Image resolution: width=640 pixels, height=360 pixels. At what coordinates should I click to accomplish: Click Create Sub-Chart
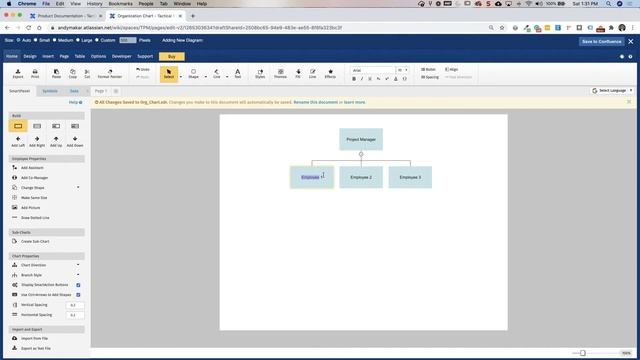click(x=35, y=241)
